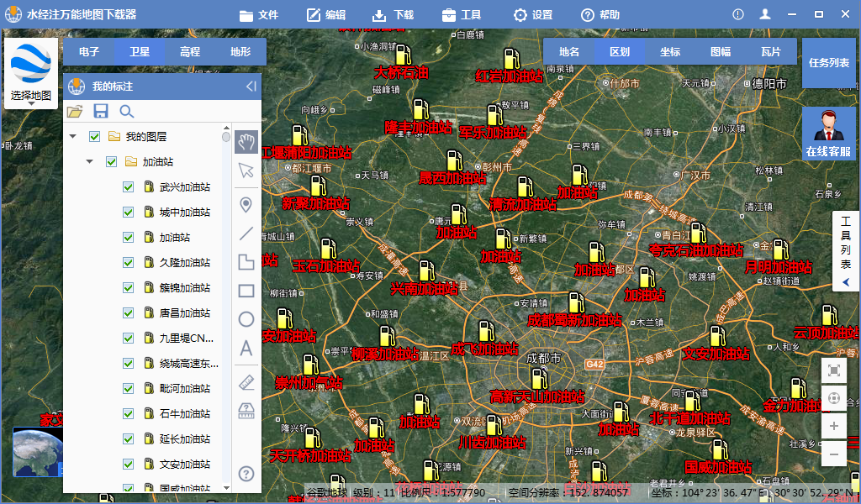Open 选择地图 dropdown
Viewport: 861px width, 504px height.
click(31, 73)
